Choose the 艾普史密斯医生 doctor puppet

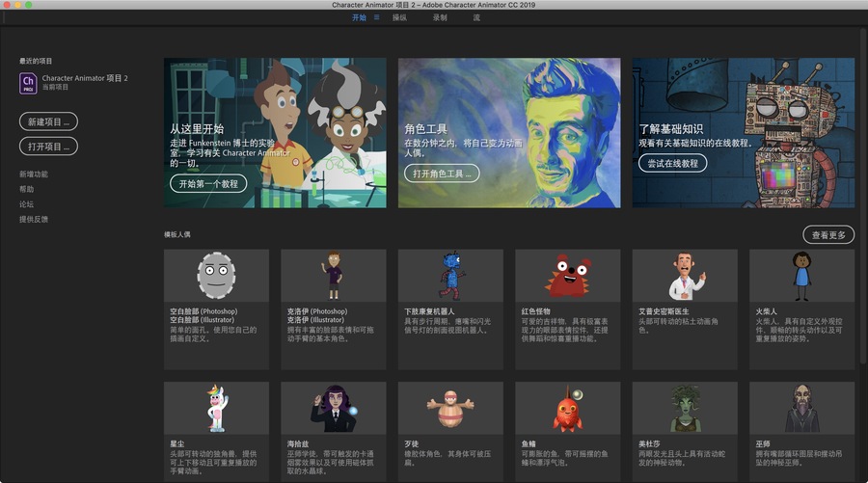685,309
